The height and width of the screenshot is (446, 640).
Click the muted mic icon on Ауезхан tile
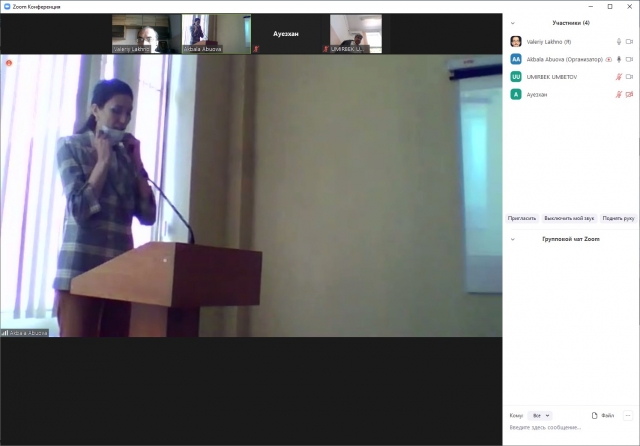pyautogui.click(x=256, y=49)
